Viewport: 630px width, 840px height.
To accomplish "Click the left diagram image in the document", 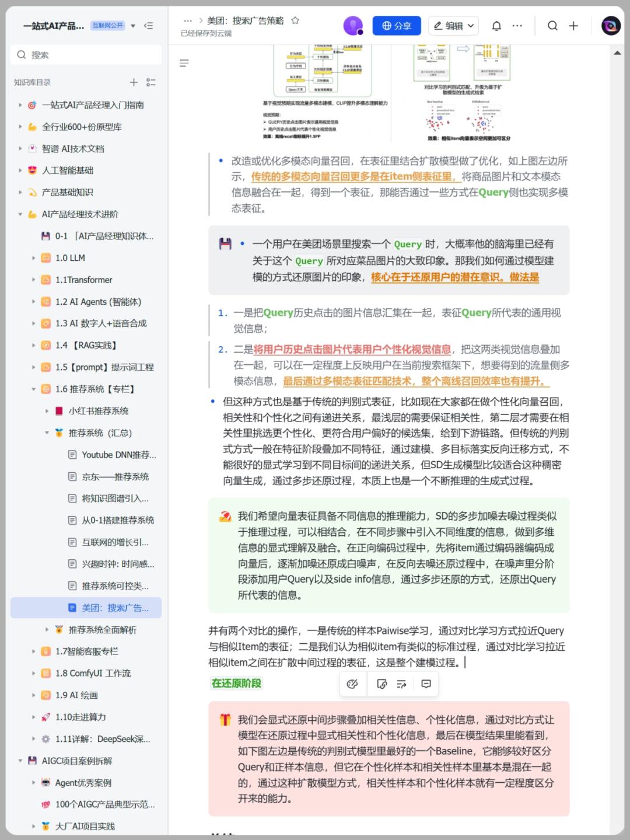I will [325, 92].
